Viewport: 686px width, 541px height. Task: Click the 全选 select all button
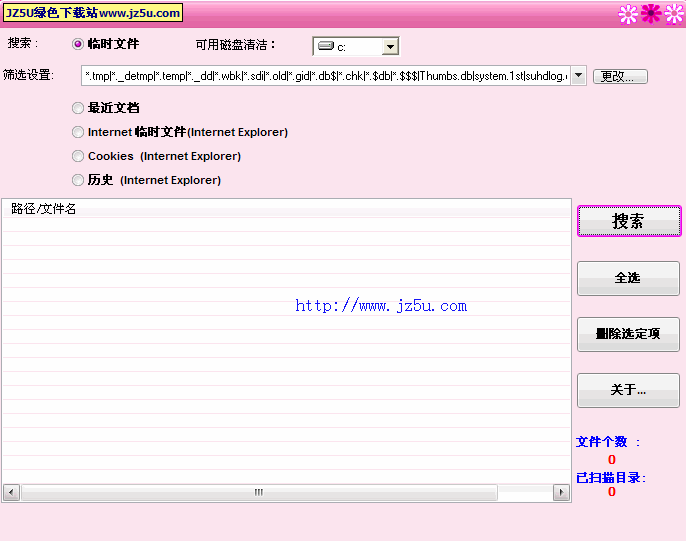click(x=628, y=278)
